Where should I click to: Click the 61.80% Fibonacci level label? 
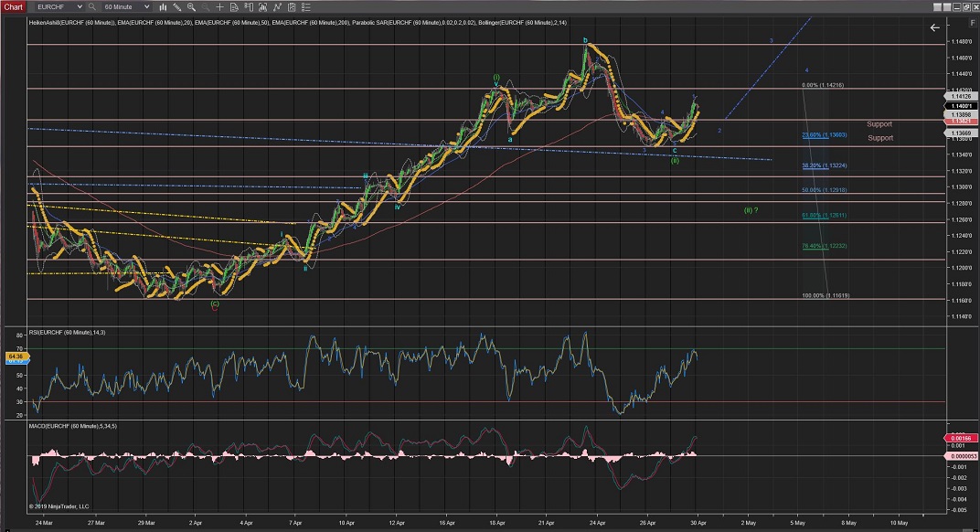click(x=811, y=216)
